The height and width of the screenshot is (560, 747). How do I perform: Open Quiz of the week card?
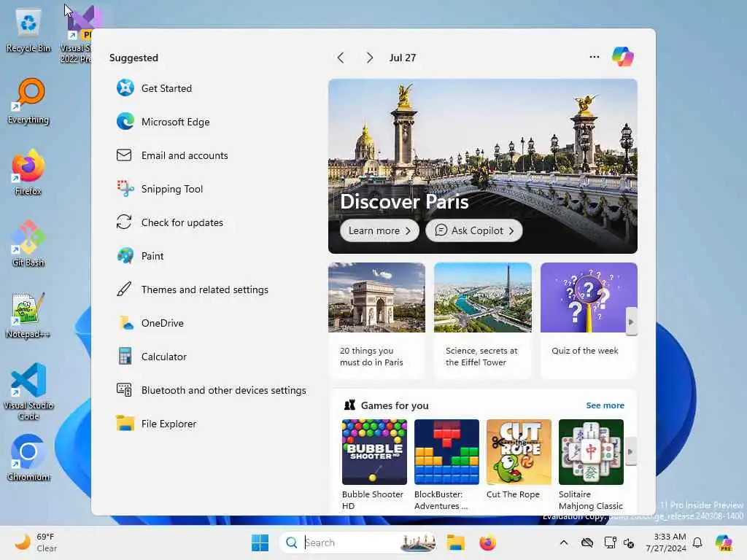(x=589, y=320)
